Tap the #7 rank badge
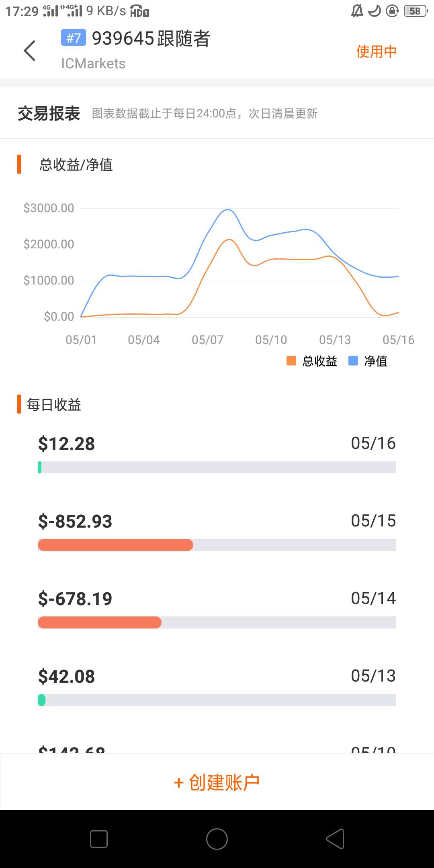Viewport: 434px width, 868px height. tap(73, 38)
